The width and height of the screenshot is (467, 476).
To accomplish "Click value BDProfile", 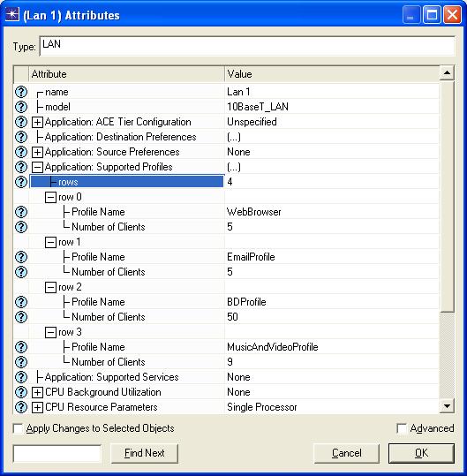I will (246, 302).
